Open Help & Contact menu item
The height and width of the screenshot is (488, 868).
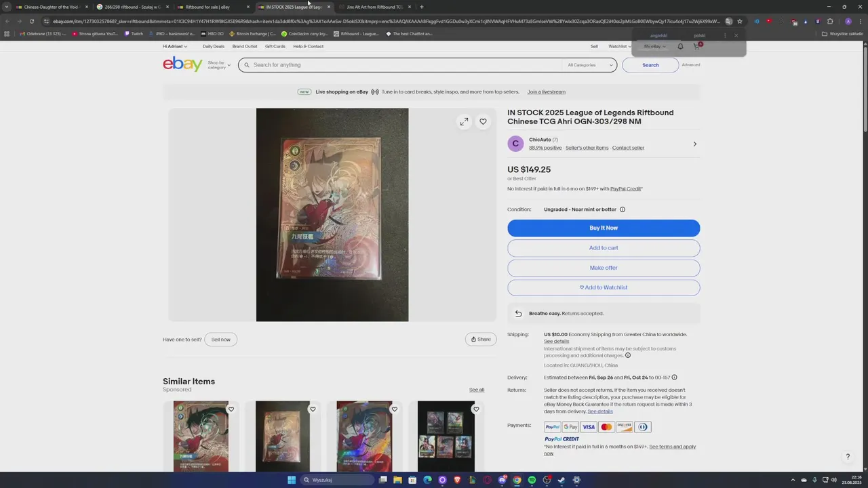pos(309,46)
